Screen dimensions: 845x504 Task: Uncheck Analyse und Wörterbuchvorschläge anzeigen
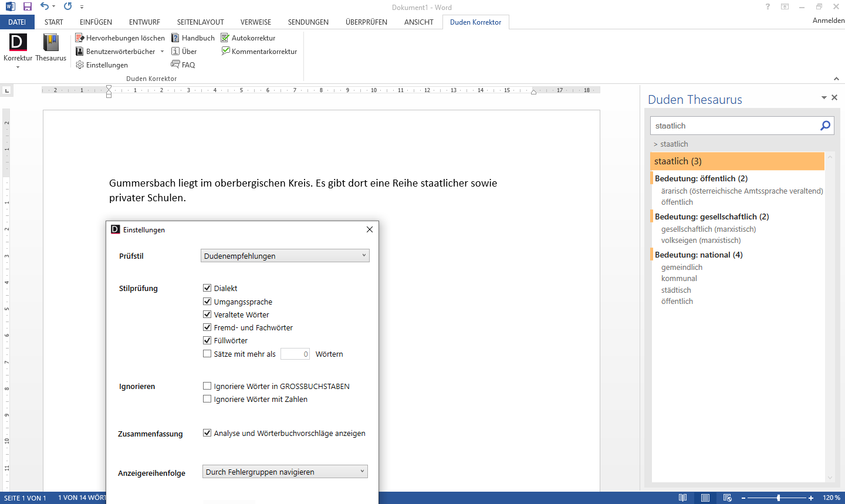tap(207, 432)
